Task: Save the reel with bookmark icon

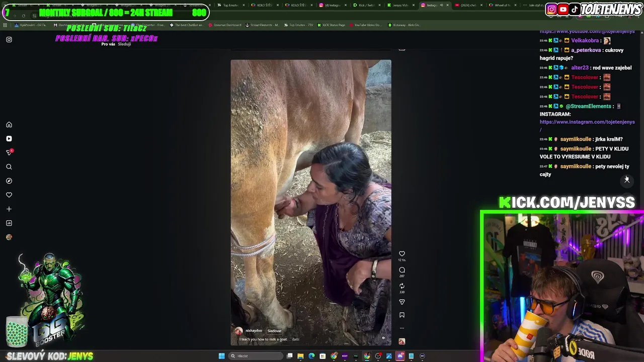Action: (x=402, y=315)
